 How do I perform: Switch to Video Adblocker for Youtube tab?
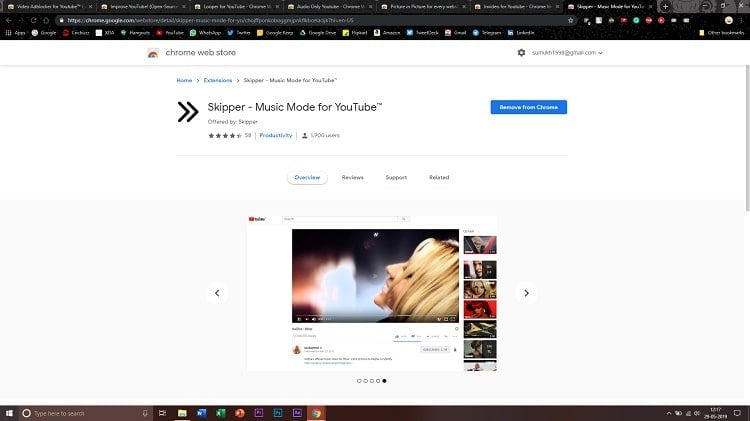tap(48, 7)
